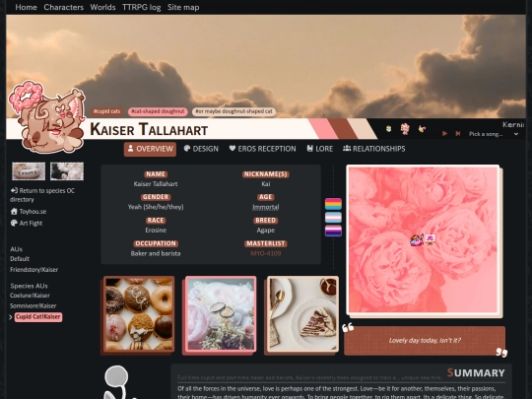The height and width of the screenshot is (399, 532).
Task: Visit the Site map link
Action: (x=183, y=7)
